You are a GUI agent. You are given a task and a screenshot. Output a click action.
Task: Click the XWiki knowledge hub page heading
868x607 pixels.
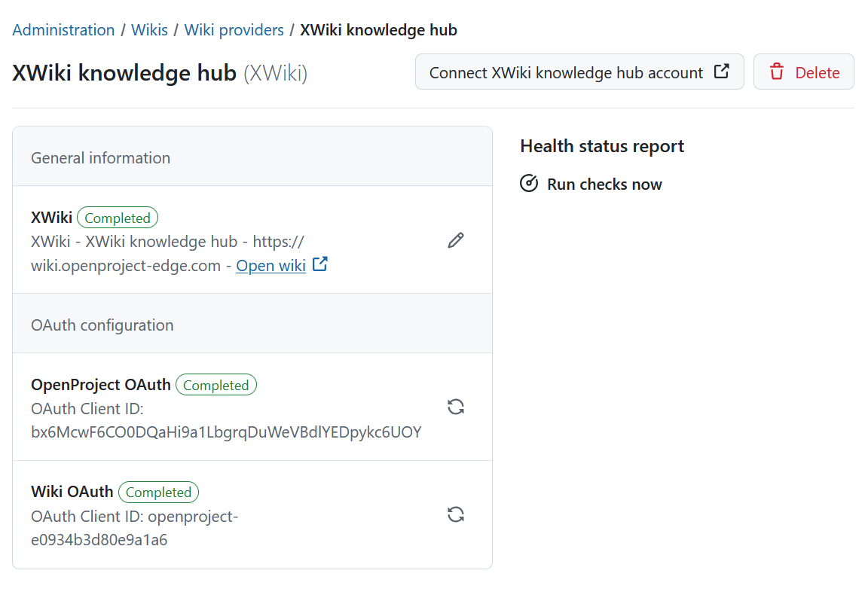point(124,73)
